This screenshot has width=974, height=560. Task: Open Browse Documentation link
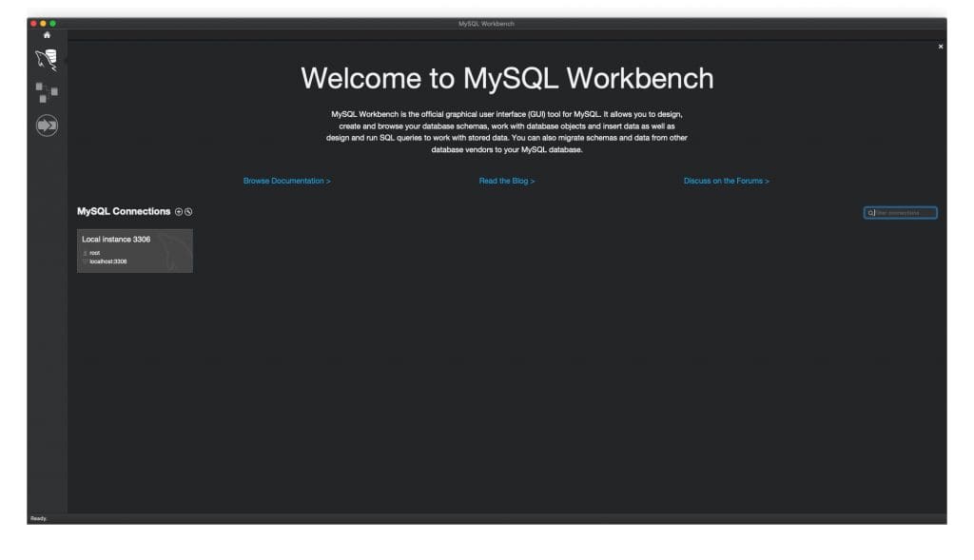coord(287,181)
